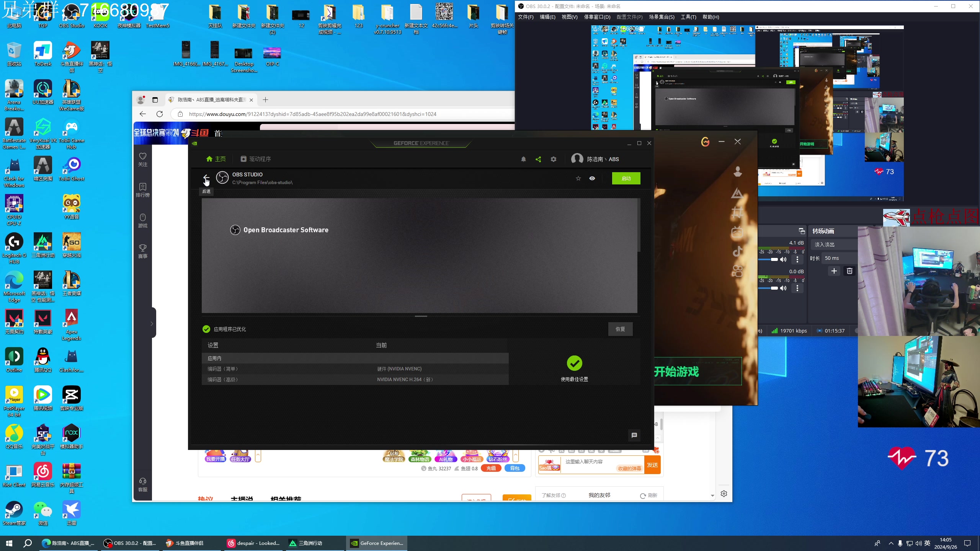Refresh the Edge browser page
Image resolution: width=980 pixels, height=551 pixels.
(x=160, y=114)
